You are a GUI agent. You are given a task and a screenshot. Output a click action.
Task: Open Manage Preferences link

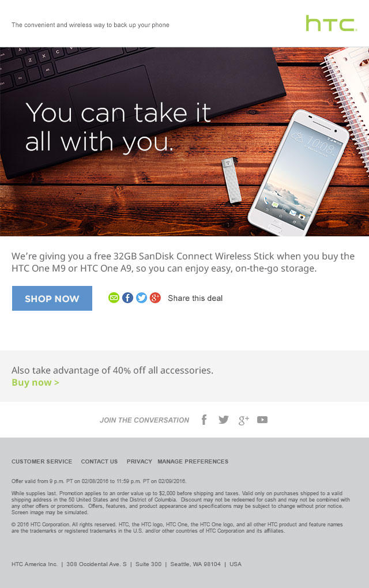point(193,462)
